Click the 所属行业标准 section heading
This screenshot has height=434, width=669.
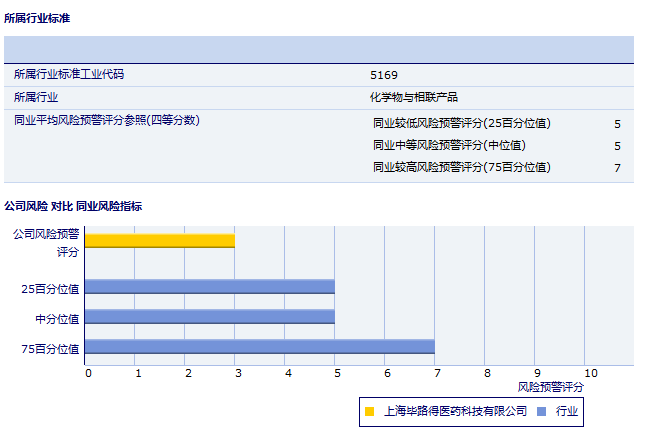point(37,18)
